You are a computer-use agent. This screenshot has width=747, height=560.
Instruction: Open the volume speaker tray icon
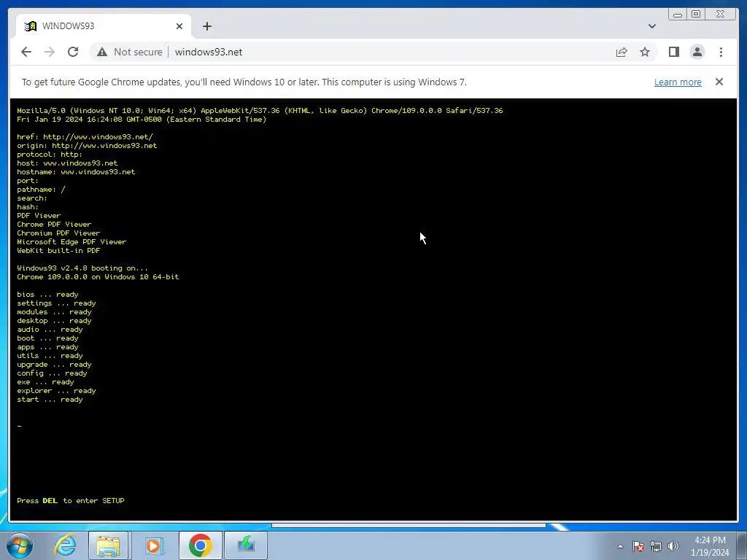(x=673, y=546)
